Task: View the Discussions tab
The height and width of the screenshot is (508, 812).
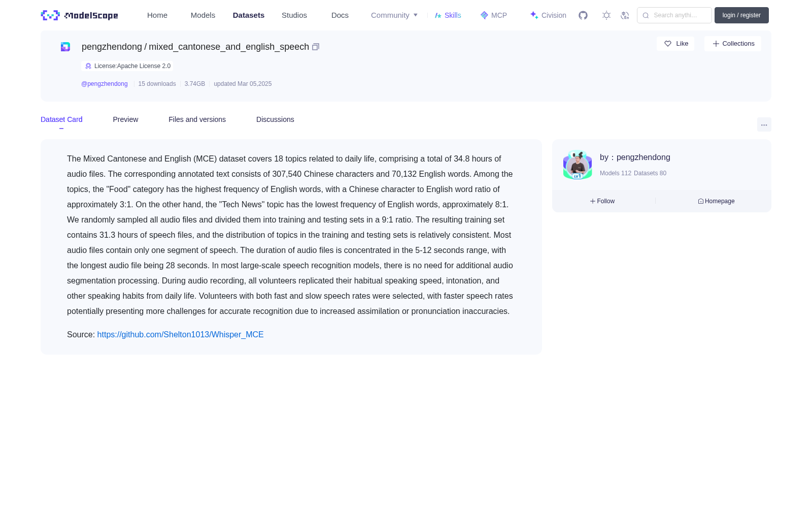Action: point(275,119)
